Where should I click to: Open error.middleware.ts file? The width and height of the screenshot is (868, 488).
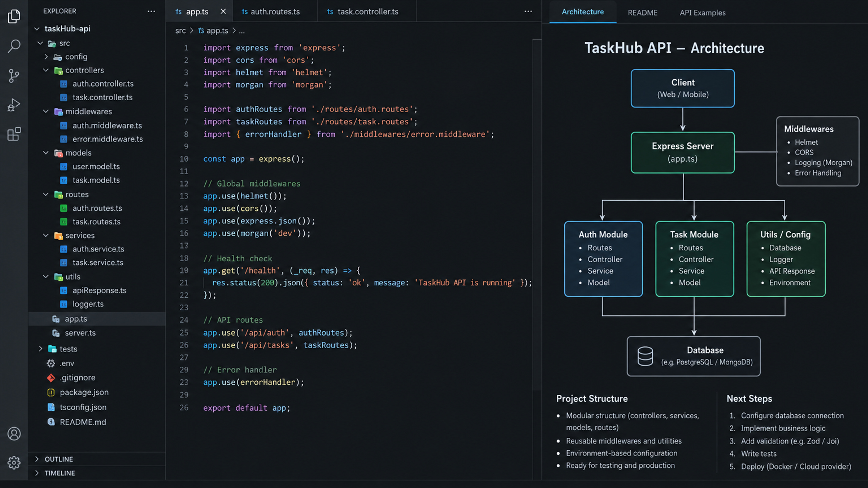pos(107,139)
